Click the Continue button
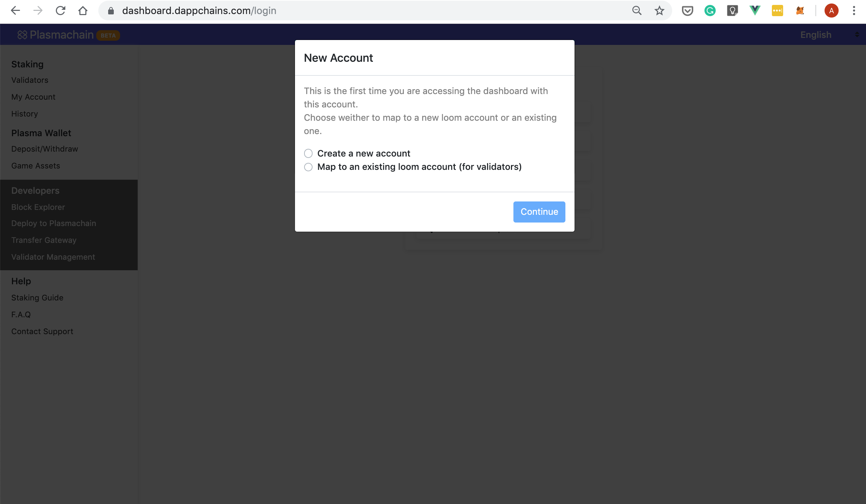Viewport: 866px width, 504px height. coord(539,212)
